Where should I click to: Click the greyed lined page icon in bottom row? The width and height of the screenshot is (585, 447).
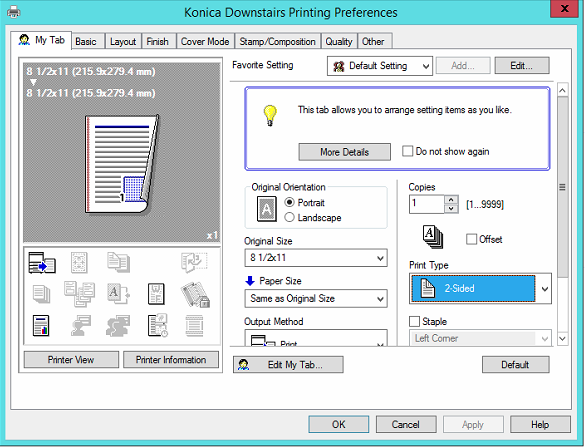tap(194, 326)
